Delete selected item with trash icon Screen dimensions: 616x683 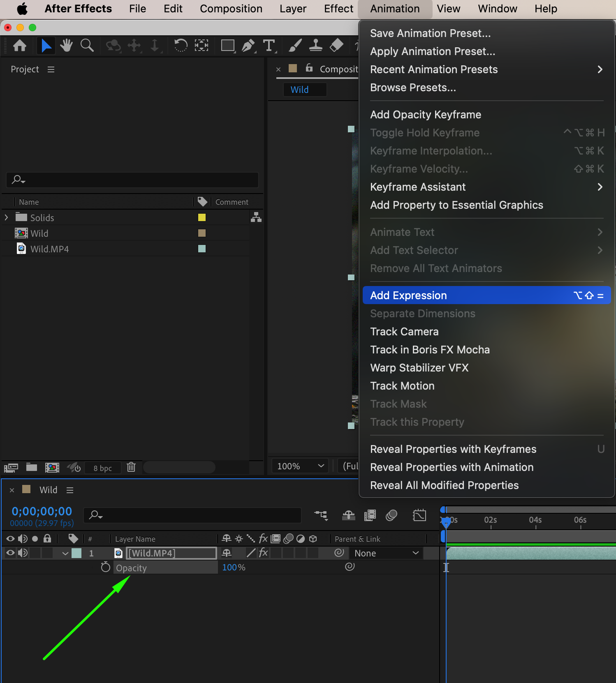(131, 467)
